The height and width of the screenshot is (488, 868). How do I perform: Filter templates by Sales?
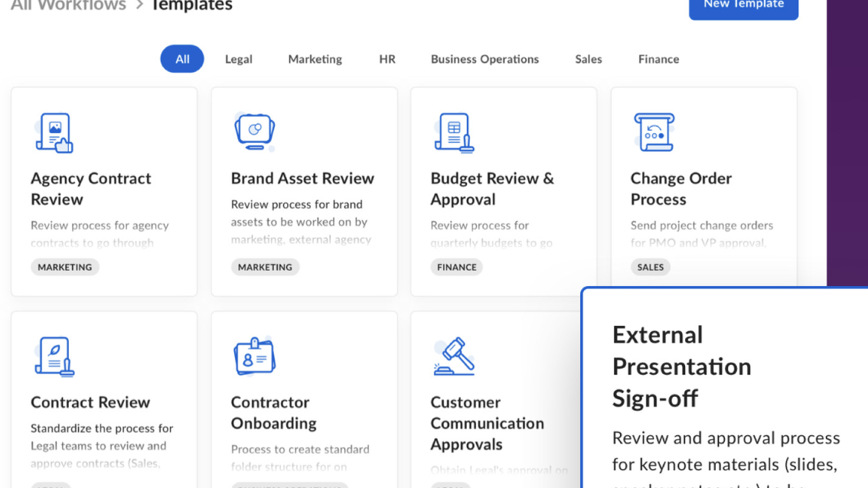point(589,59)
